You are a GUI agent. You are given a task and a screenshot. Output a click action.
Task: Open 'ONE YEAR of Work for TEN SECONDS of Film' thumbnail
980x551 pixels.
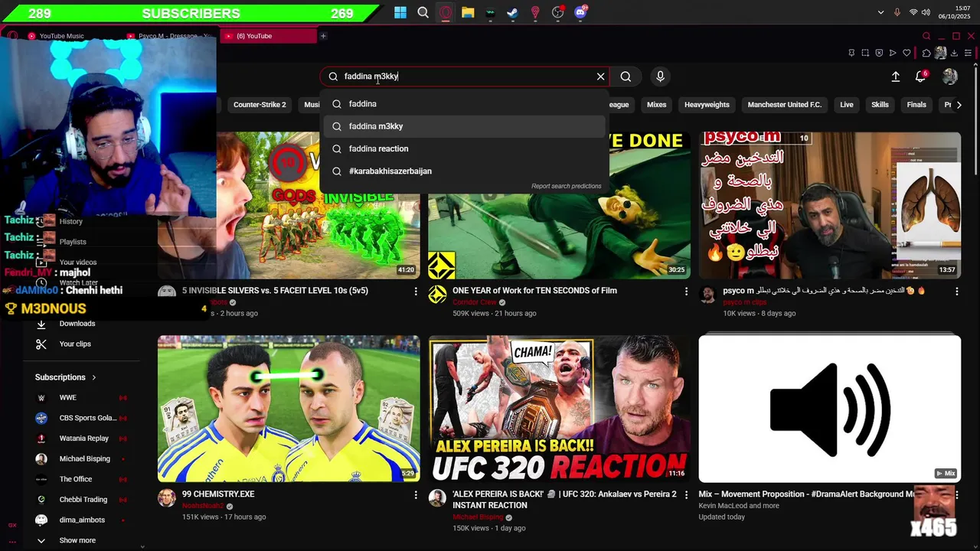coord(559,205)
